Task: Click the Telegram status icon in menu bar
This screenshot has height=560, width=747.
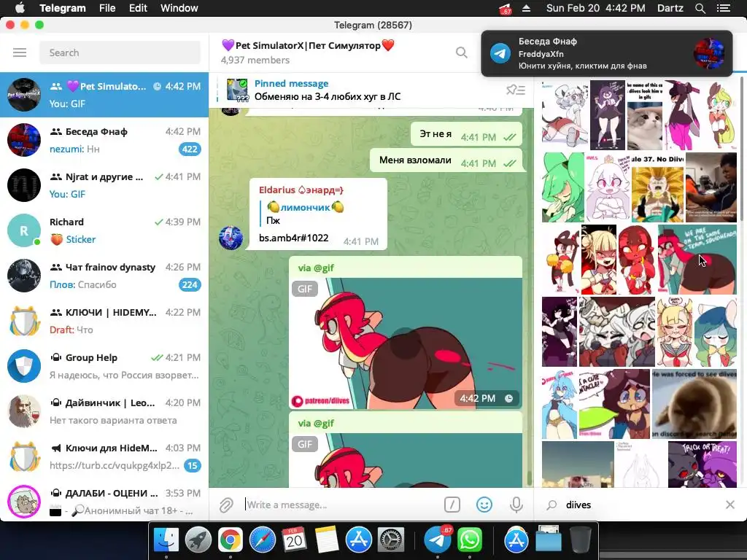Action: coord(505,9)
